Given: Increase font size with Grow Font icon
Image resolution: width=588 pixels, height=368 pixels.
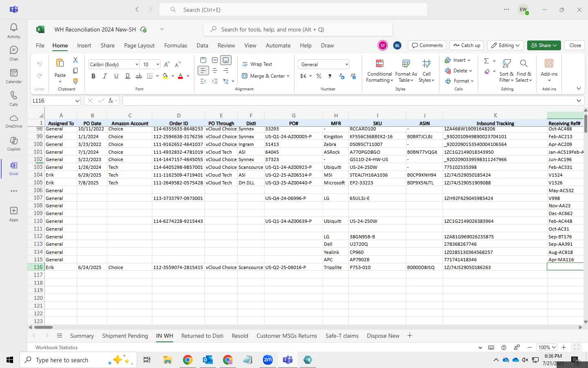Looking at the screenshot, I should 167,64.
